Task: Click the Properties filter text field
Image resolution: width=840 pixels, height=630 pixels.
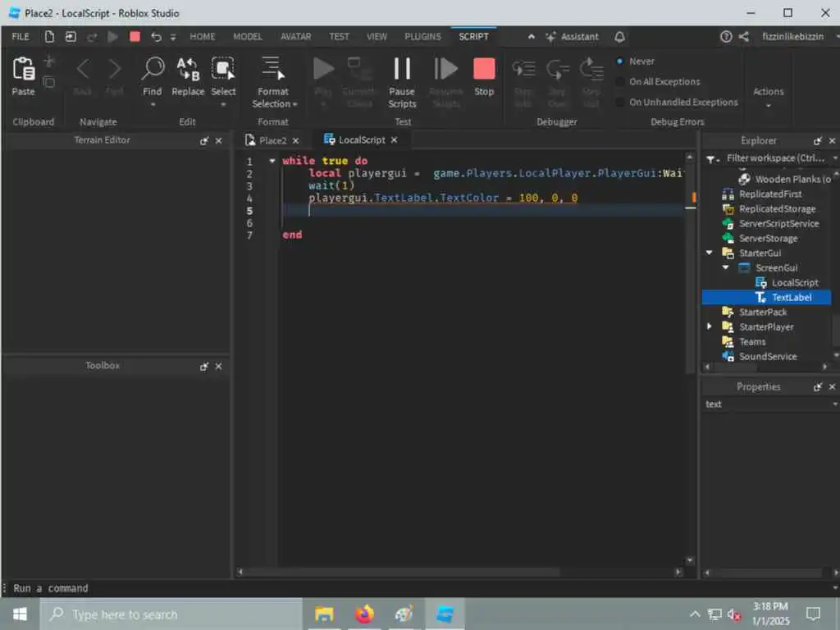Action: point(767,404)
